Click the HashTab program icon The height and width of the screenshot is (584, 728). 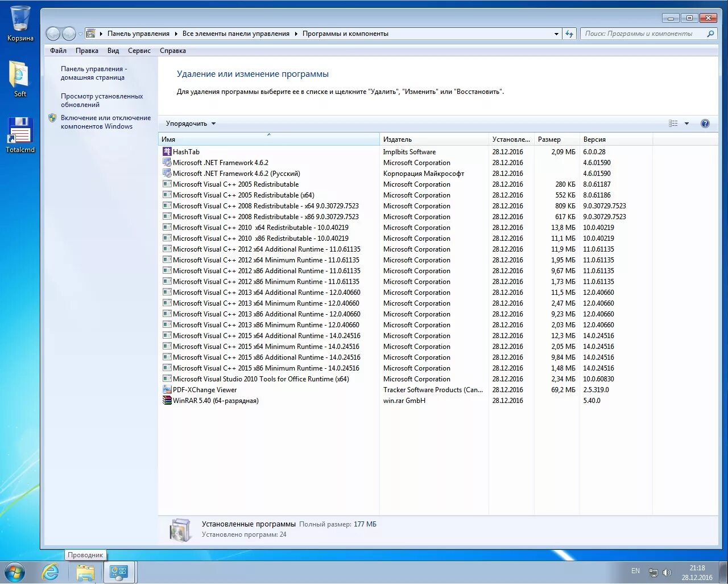(x=167, y=151)
